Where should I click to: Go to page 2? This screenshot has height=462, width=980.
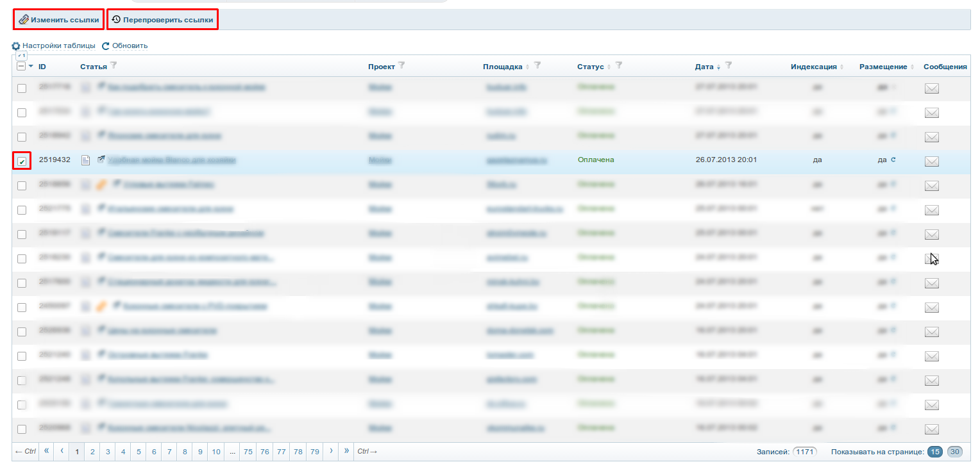pos(92,451)
